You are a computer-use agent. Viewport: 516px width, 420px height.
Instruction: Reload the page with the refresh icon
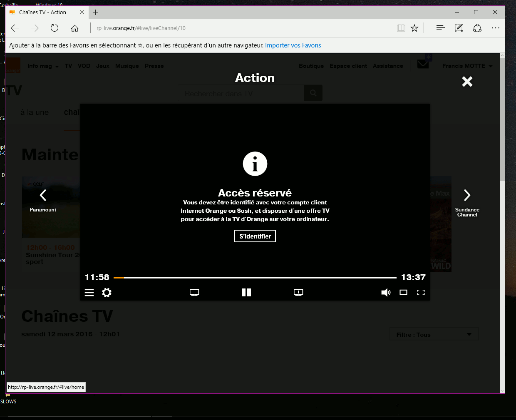tap(55, 28)
